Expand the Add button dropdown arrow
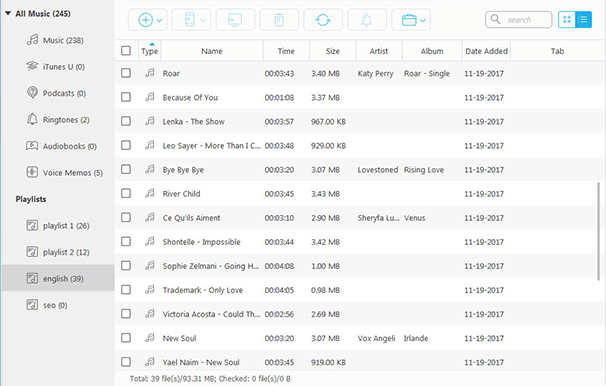Image resolution: width=606 pixels, height=386 pixels. pos(159,20)
